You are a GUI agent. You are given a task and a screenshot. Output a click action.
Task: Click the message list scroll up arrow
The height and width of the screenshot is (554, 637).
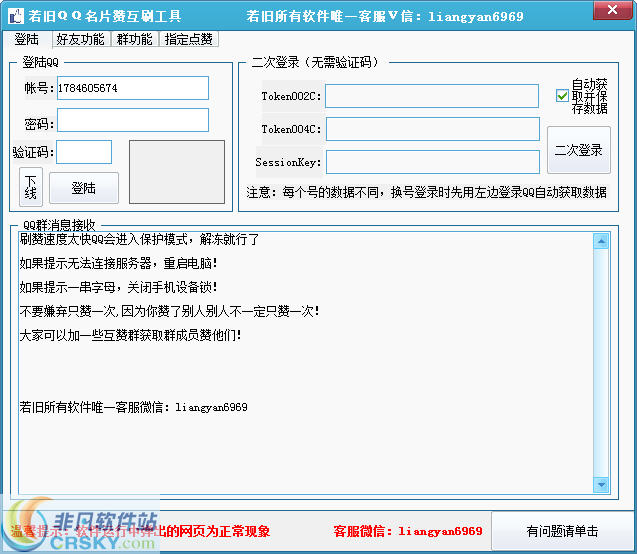(x=601, y=241)
